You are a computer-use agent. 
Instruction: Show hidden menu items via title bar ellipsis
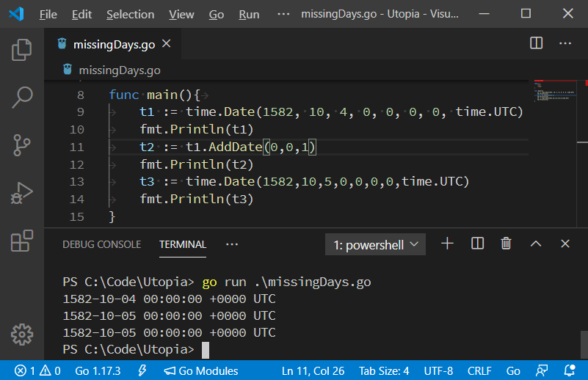point(283,14)
